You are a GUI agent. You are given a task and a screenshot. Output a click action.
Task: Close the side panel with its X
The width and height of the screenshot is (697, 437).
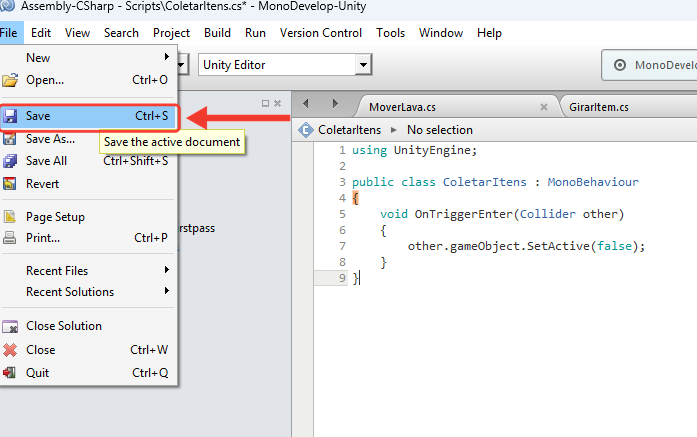pos(277,103)
